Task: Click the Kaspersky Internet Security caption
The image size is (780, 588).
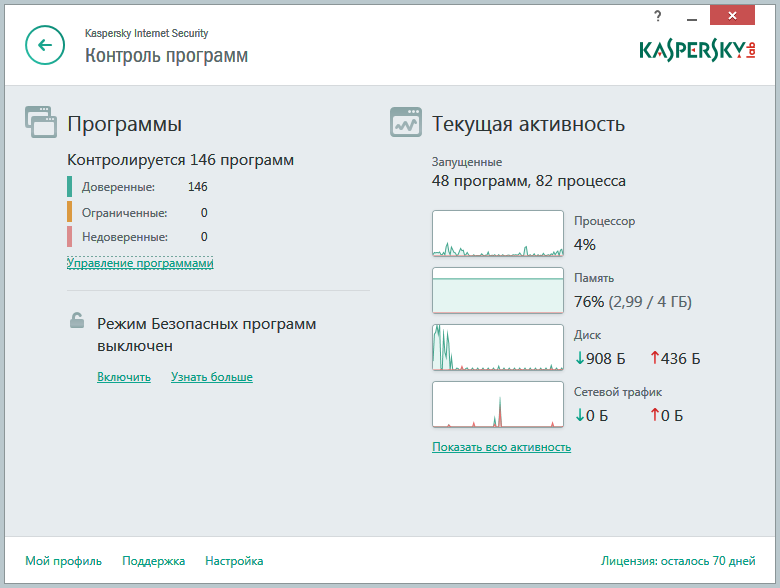Action: (147, 33)
